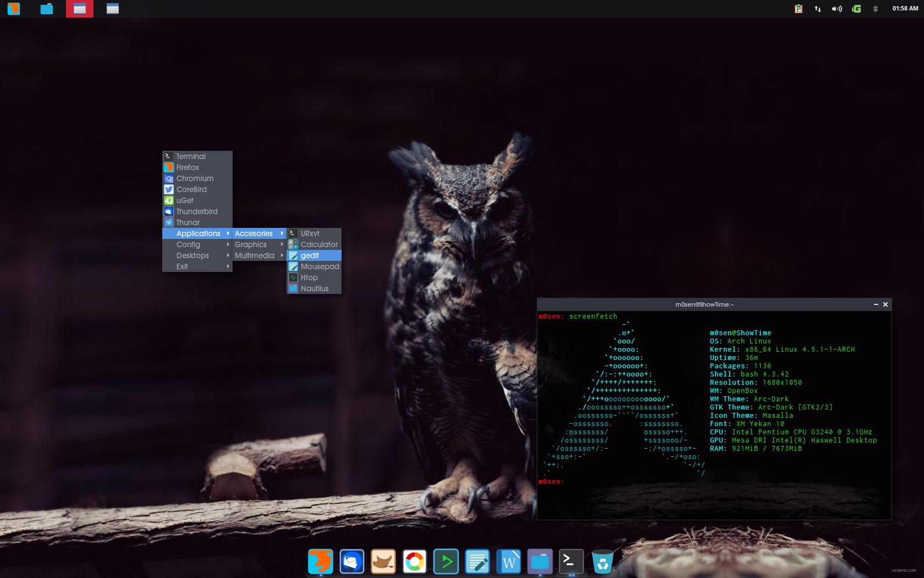Open the Writer document icon in dock
The width and height of the screenshot is (924, 578).
[x=509, y=561]
